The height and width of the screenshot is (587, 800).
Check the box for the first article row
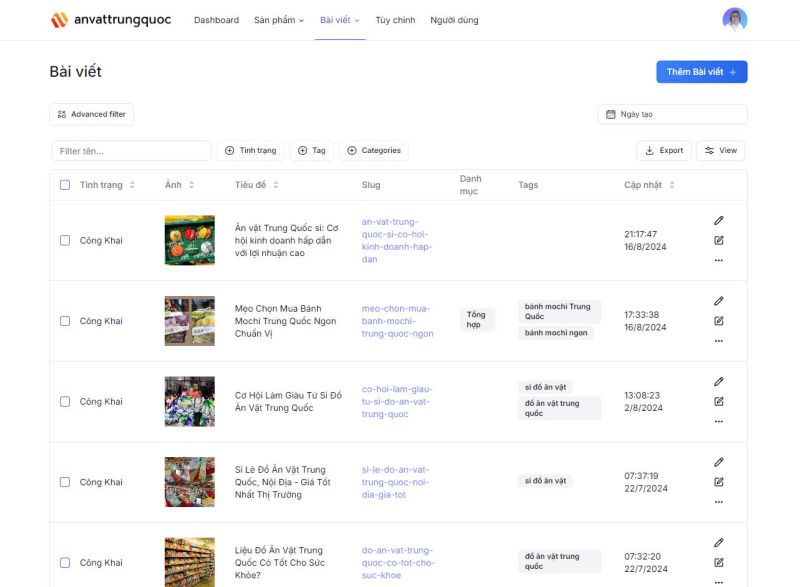point(65,241)
